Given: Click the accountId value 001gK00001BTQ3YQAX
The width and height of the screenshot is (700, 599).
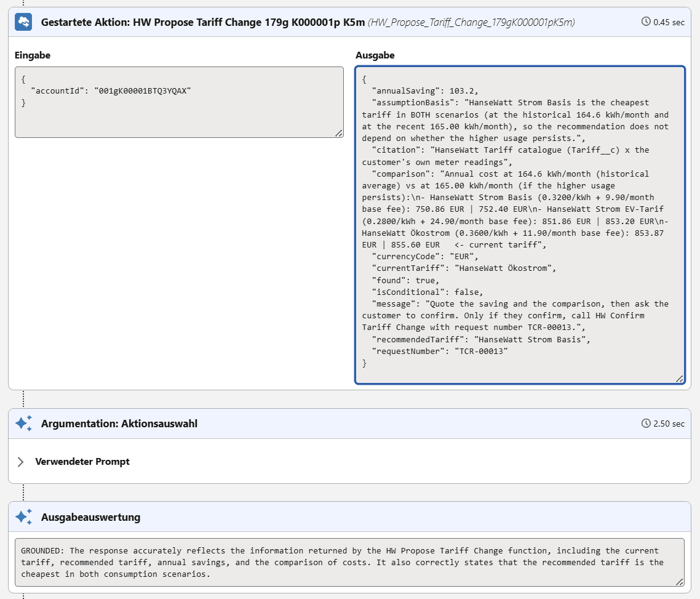Looking at the screenshot, I should click(x=143, y=90).
